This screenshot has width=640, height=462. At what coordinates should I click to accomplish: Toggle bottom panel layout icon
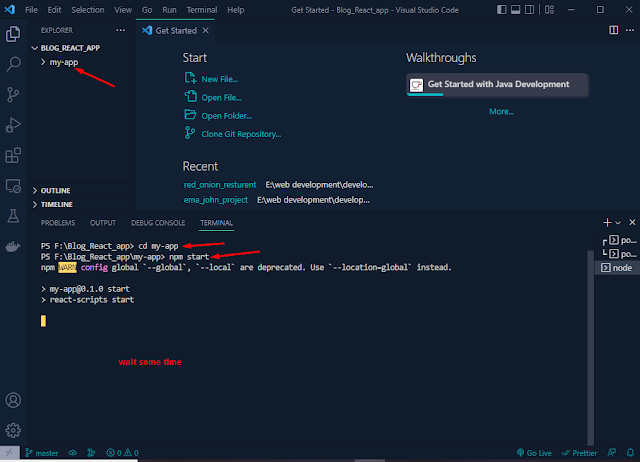tap(516, 9)
